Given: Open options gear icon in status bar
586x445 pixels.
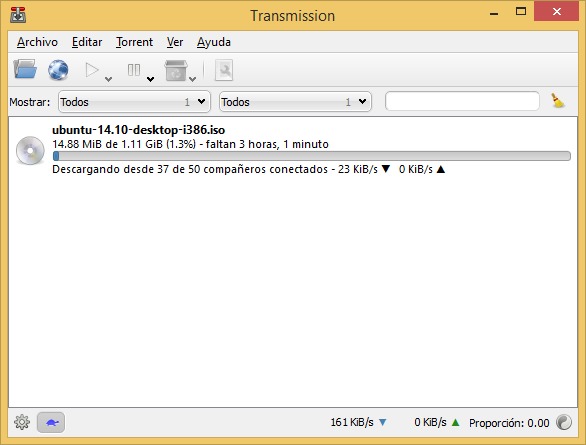Looking at the screenshot, I should pos(22,422).
